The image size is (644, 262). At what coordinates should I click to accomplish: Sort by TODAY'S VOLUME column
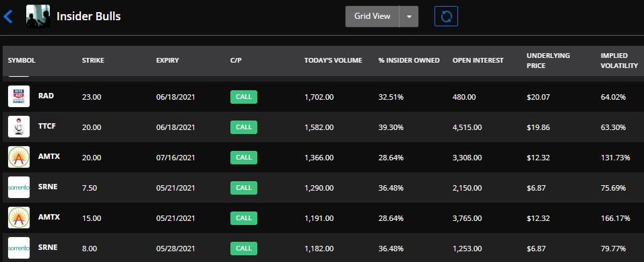333,61
